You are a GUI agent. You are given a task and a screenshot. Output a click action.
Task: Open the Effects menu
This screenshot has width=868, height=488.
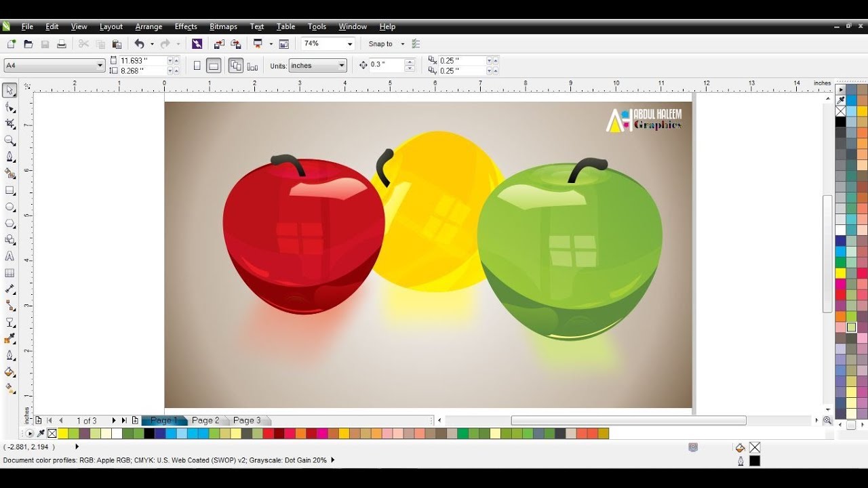click(x=186, y=26)
